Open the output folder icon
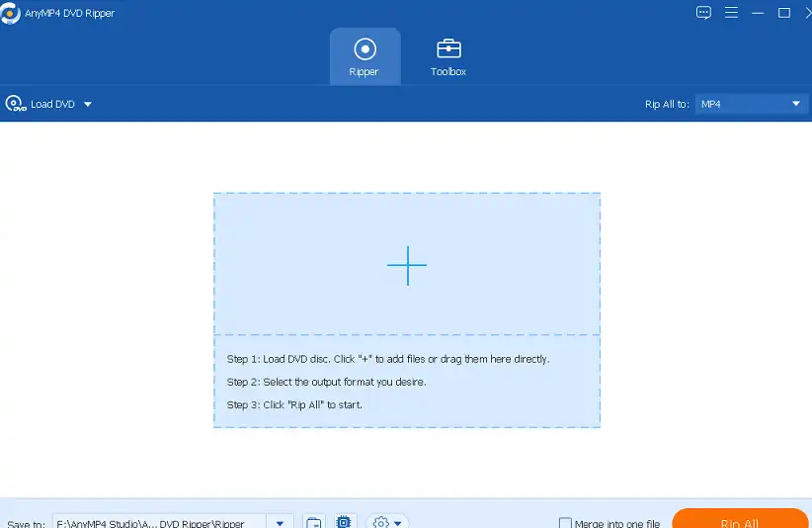The width and height of the screenshot is (812, 528). pyautogui.click(x=313, y=522)
